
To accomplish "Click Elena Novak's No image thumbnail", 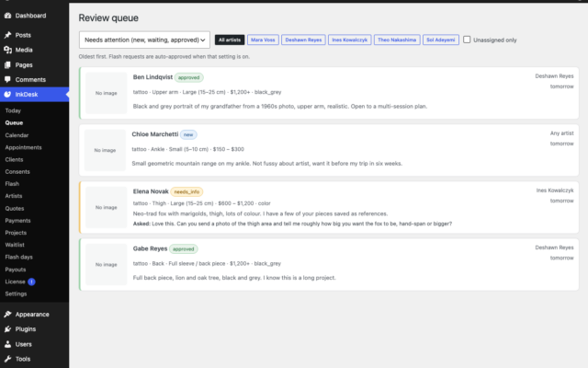I will coord(107,207).
